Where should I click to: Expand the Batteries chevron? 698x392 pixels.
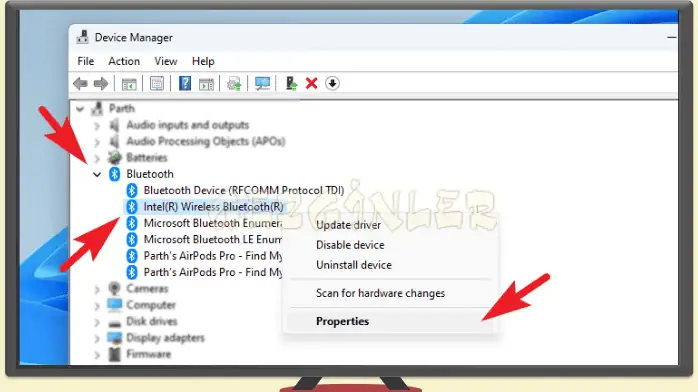(97, 158)
